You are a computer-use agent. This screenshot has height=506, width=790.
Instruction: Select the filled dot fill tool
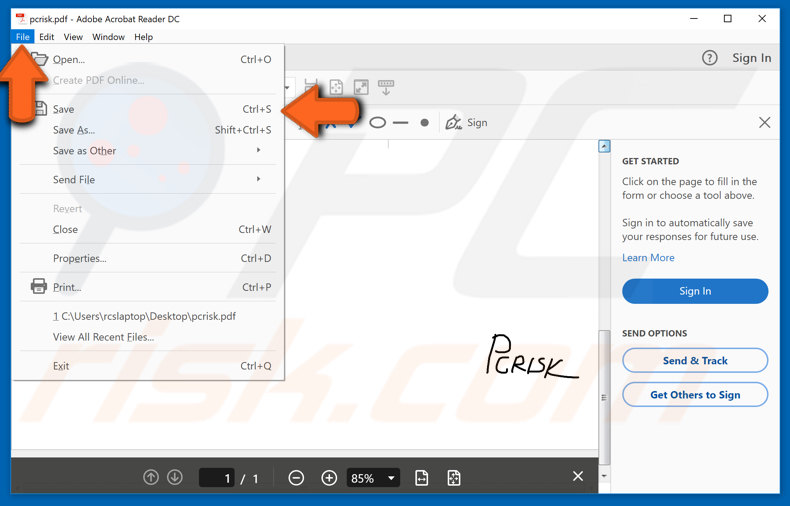[425, 122]
